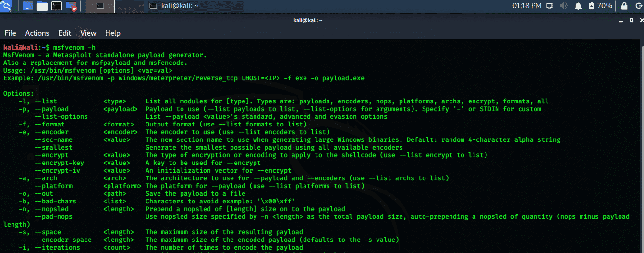Click the '--nopsled' option text
The width and height of the screenshot is (644, 253).
click(51, 209)
